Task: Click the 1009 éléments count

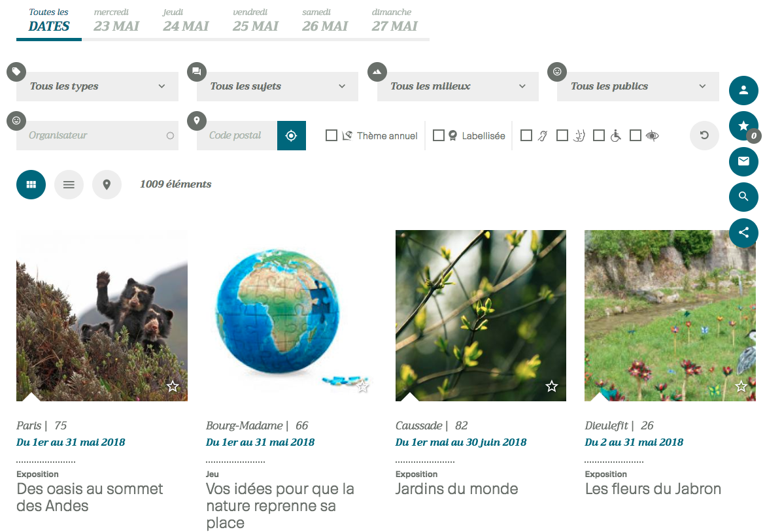Action: click(x=176, y=184)
